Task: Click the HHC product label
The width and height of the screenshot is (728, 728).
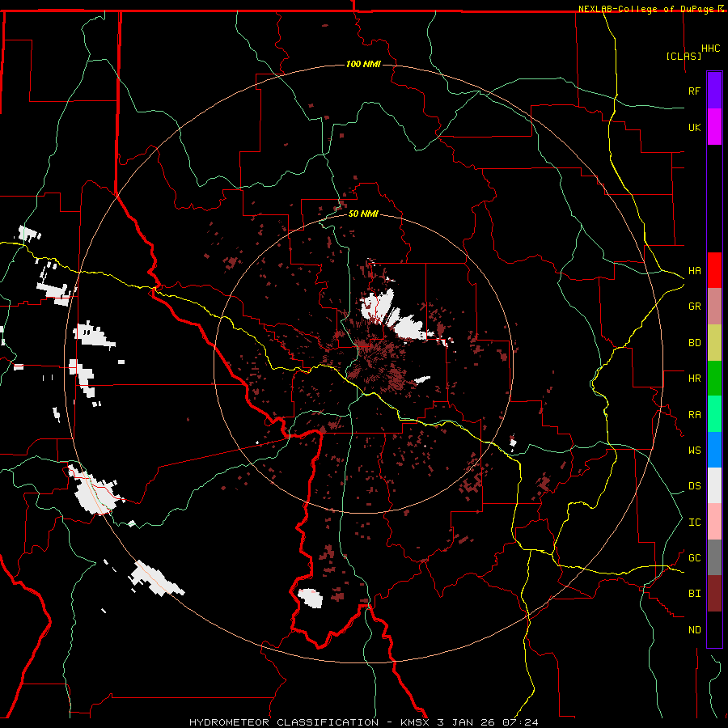Action: [710, 49]
